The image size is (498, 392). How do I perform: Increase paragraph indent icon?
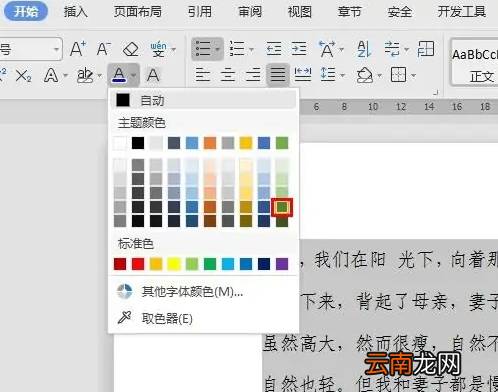point(299,49)
